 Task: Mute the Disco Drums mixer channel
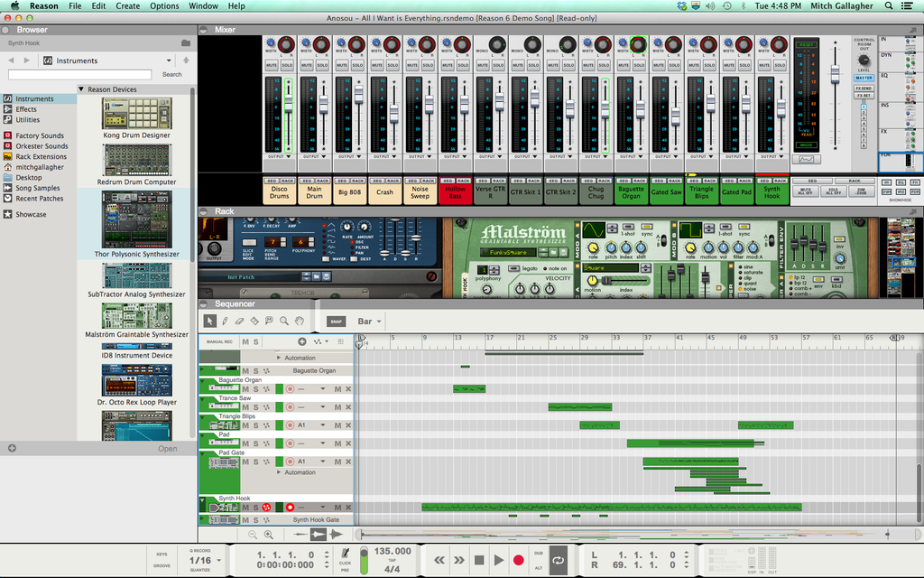[x=272, y=65]
